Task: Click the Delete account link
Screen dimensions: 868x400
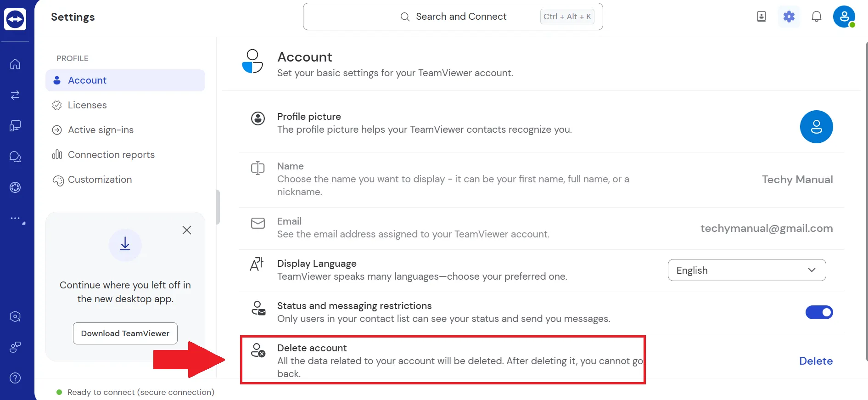Action: 816,361
